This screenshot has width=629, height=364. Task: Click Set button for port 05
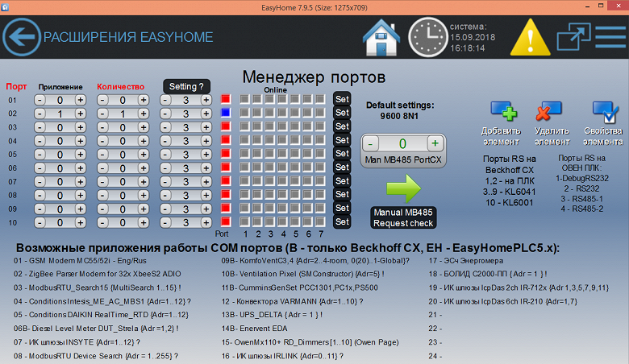click(342, 153)
